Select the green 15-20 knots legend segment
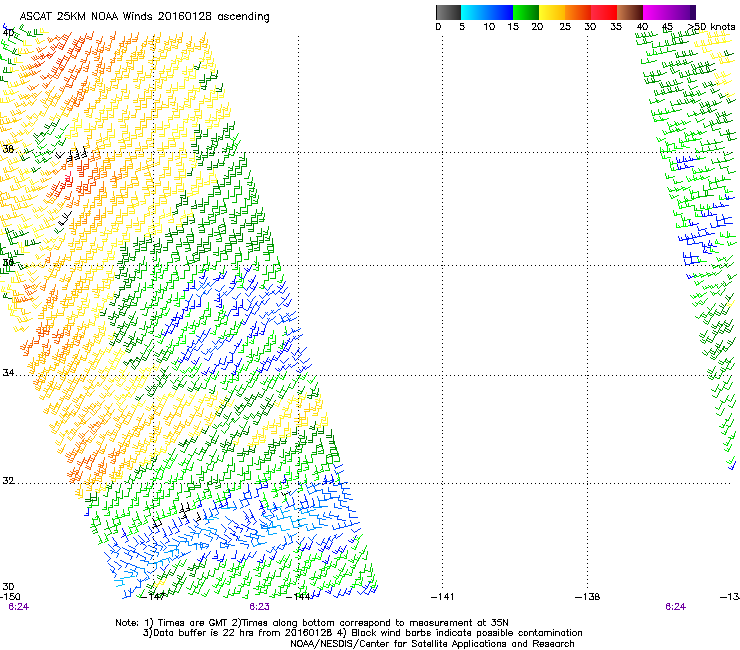The width and height of the screenshot is (740, 650). click(526, 12)
